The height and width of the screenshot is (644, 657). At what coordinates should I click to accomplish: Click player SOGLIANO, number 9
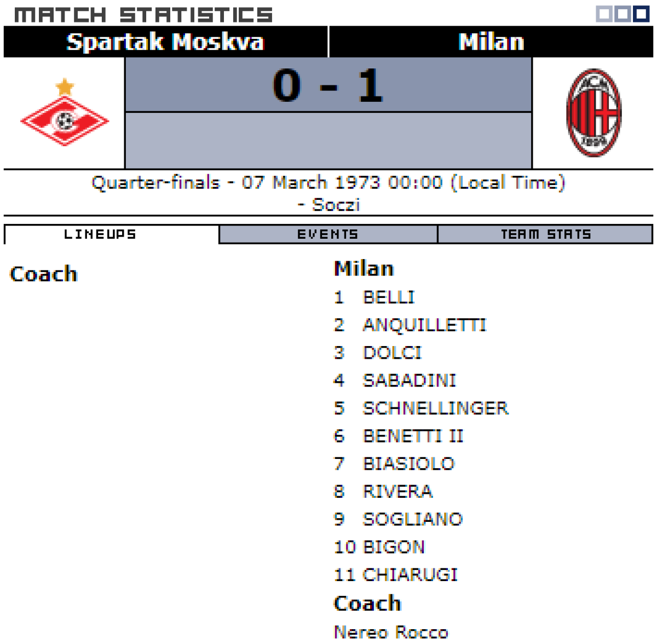point(413,519)
